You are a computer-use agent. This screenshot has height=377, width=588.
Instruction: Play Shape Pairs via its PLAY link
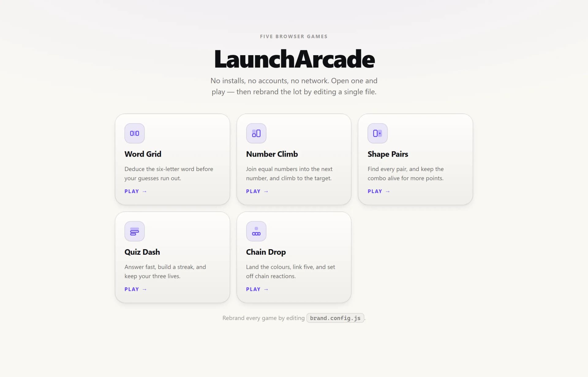click(x=379, y=191)
